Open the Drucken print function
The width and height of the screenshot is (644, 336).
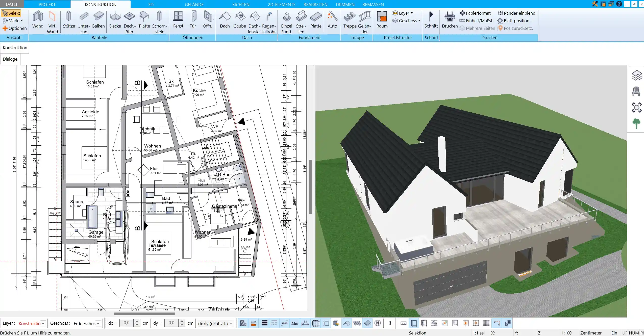tap(450, 19)
